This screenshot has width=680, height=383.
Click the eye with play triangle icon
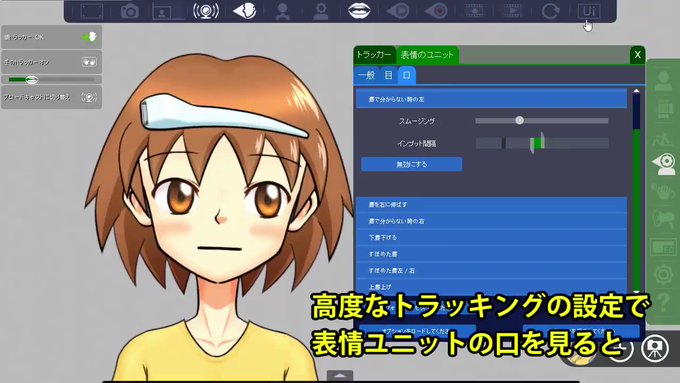point(398,11)
